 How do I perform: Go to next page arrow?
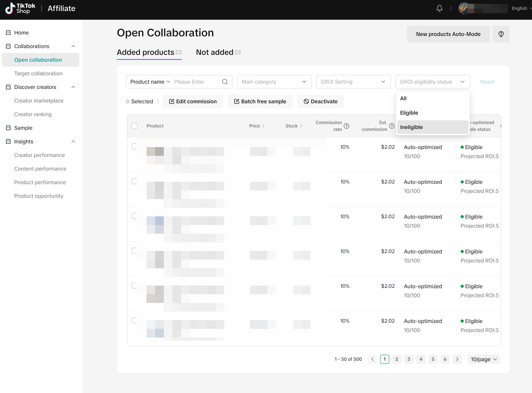pos(457,359)
